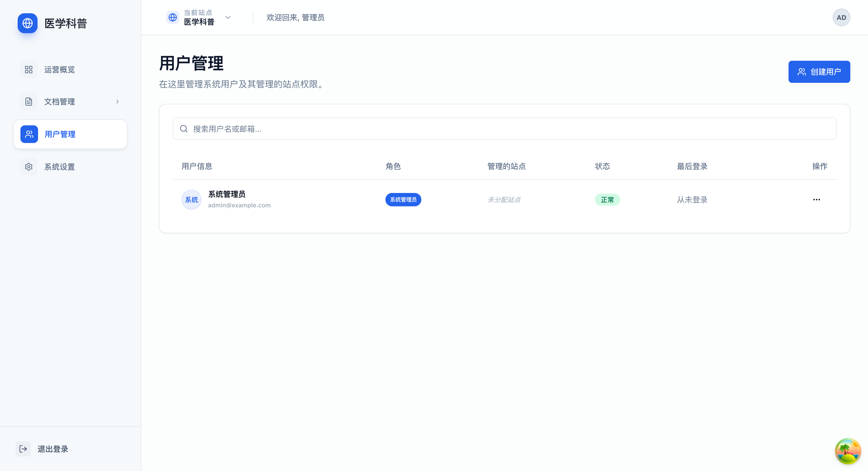Switch to 用户管理 in the sidebar
Image resolution: width=868 pixels, height=471 pixels.
tap(60, 134)
